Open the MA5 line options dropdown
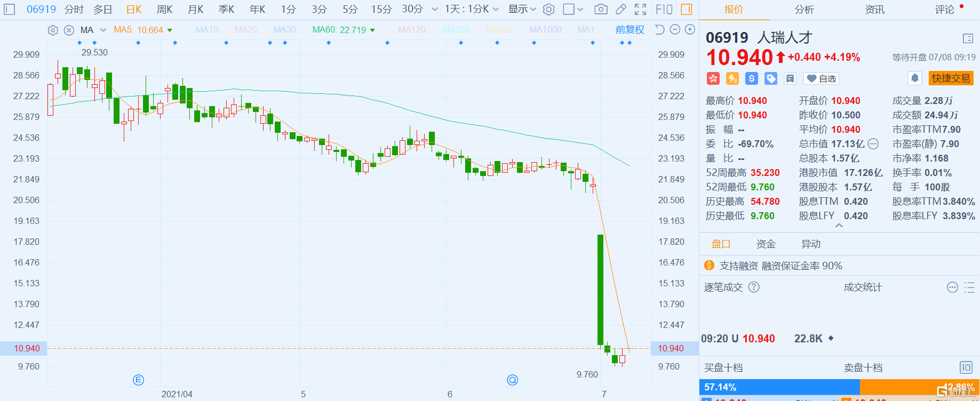Viewport: 980px width, 401px height. pos(170,30)
